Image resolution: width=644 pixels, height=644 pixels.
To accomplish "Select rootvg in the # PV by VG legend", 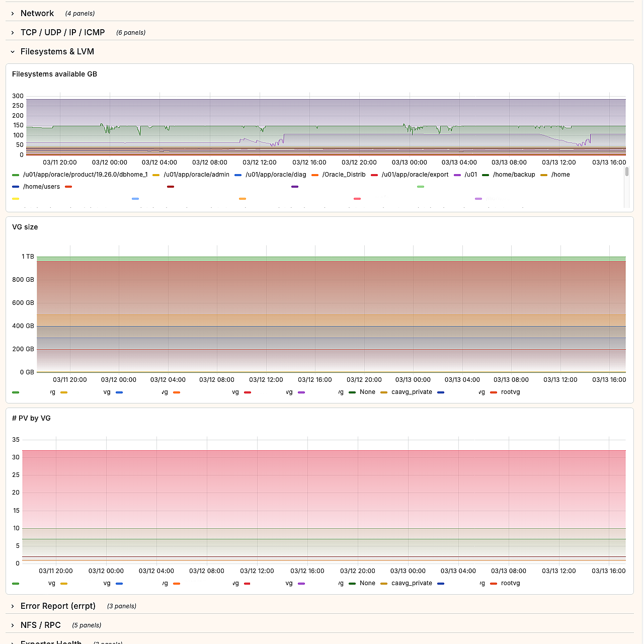I will click(510, 583).
